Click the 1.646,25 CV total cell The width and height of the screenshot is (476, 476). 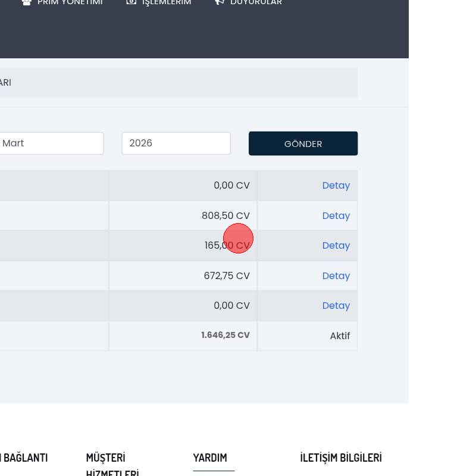(x=225, y=336)
